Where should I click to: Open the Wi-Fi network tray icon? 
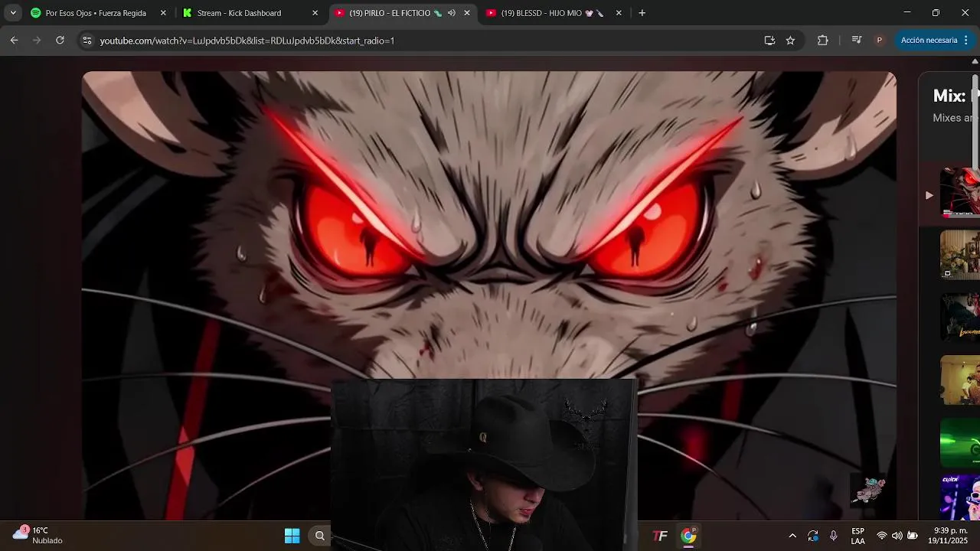pos(882,536)
